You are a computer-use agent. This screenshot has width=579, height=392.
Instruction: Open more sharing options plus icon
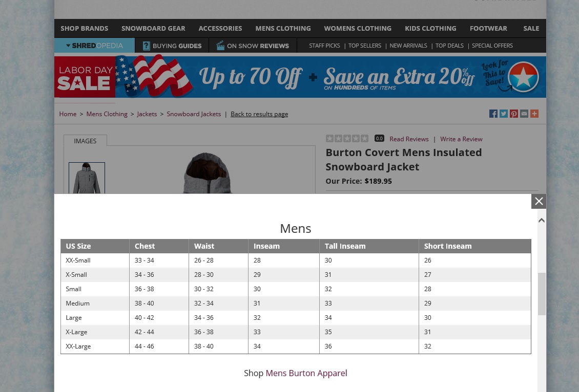point(534,114)
